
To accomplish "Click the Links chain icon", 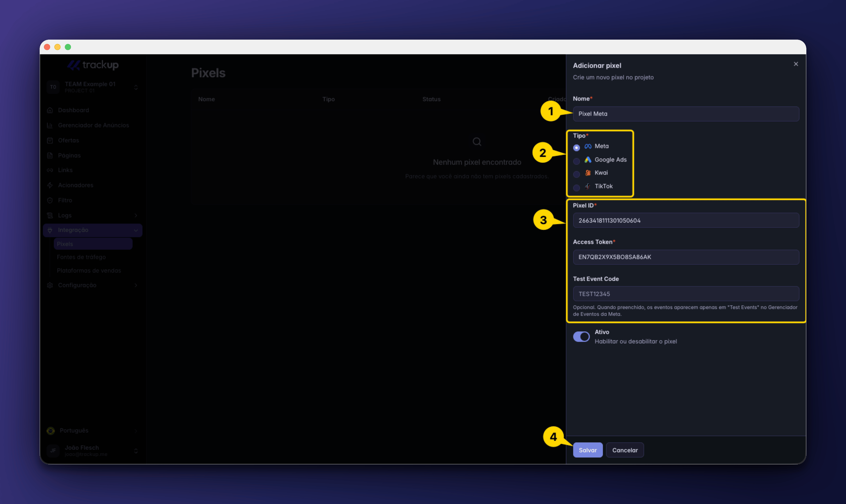I will [50, 170].
